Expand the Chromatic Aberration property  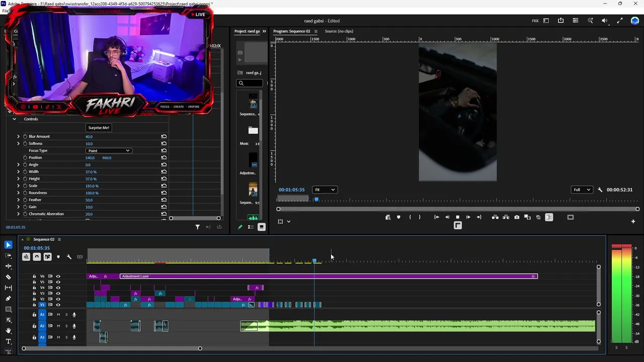click(18, 214)
